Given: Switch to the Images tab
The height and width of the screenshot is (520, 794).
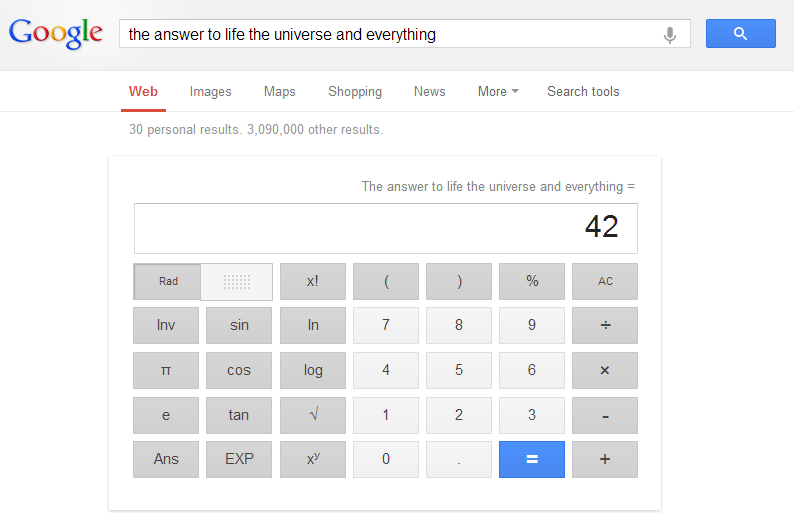Looking at the screenshot, I should pos(210,91).
